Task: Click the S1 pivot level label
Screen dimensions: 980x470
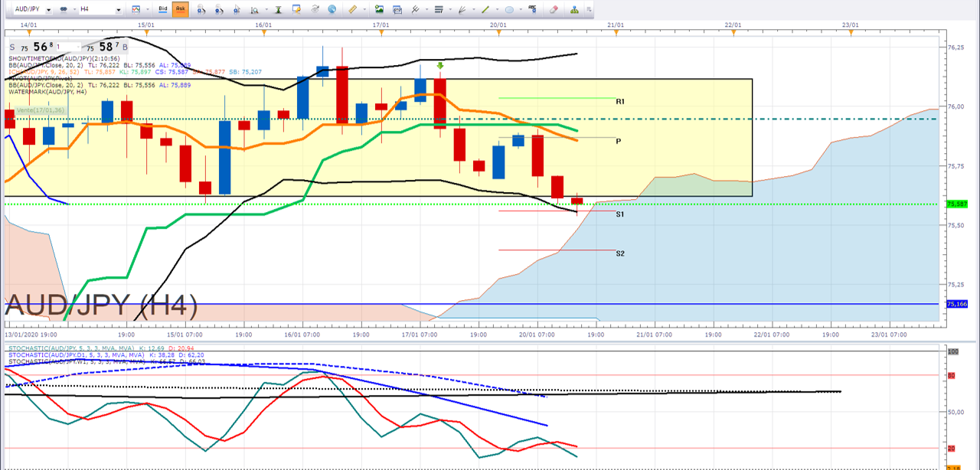Action: pos(620,214)
